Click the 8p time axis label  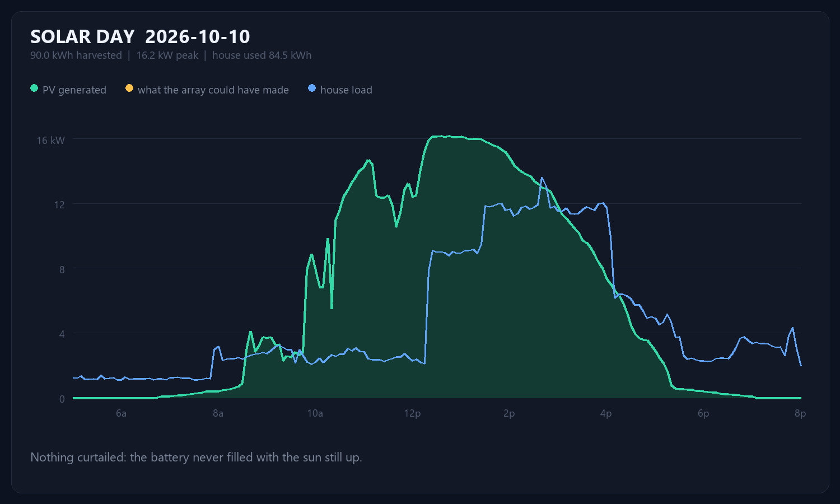[x=800, y=414]
